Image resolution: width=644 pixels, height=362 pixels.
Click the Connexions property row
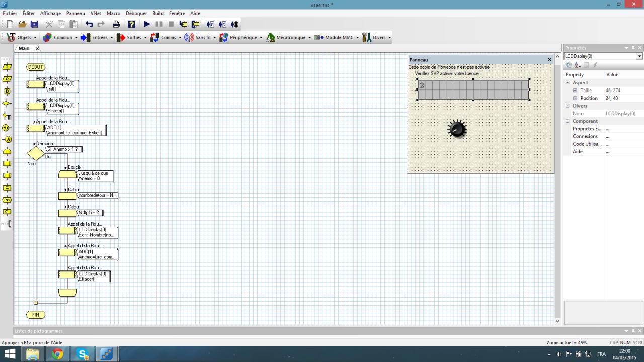(603, 136)
